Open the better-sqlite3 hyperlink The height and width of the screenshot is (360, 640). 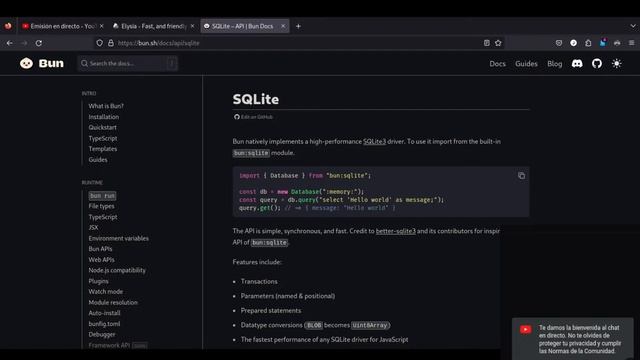click(396, 231)
